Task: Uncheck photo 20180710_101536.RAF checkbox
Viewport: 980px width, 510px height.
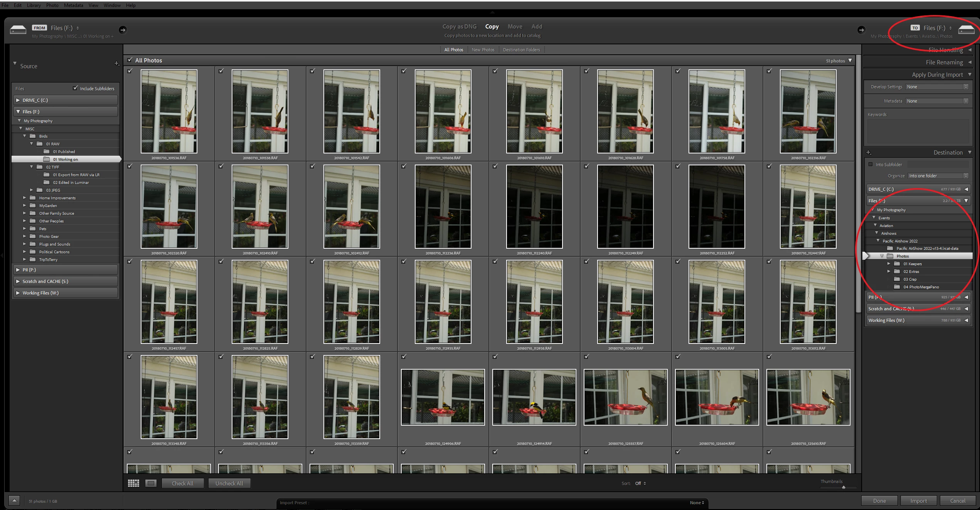Action: (x=130, y=71)
